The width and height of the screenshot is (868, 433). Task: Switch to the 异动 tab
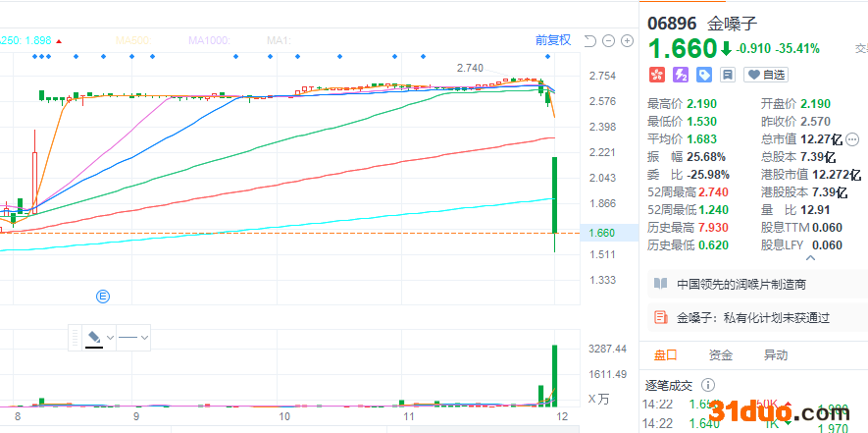(x=775, y=354)
